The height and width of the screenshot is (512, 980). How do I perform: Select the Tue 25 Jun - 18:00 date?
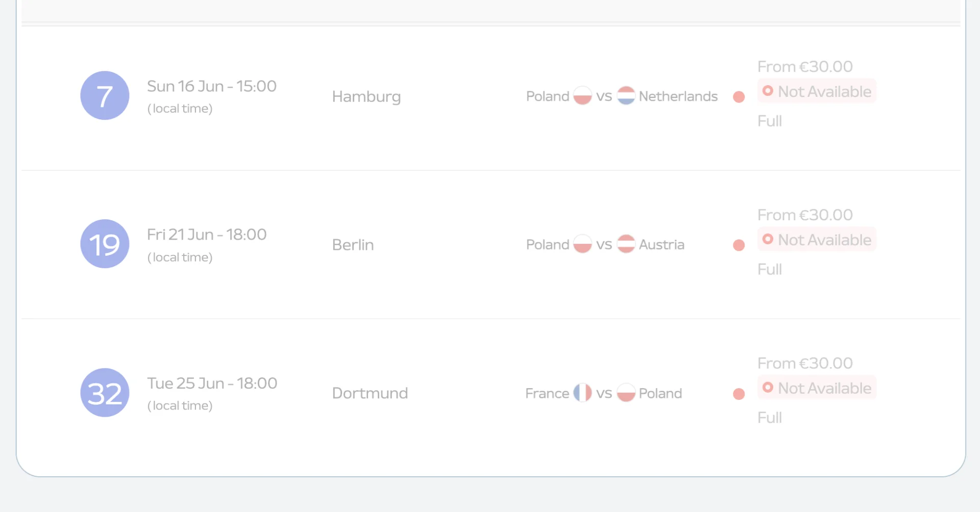[212, 383]
